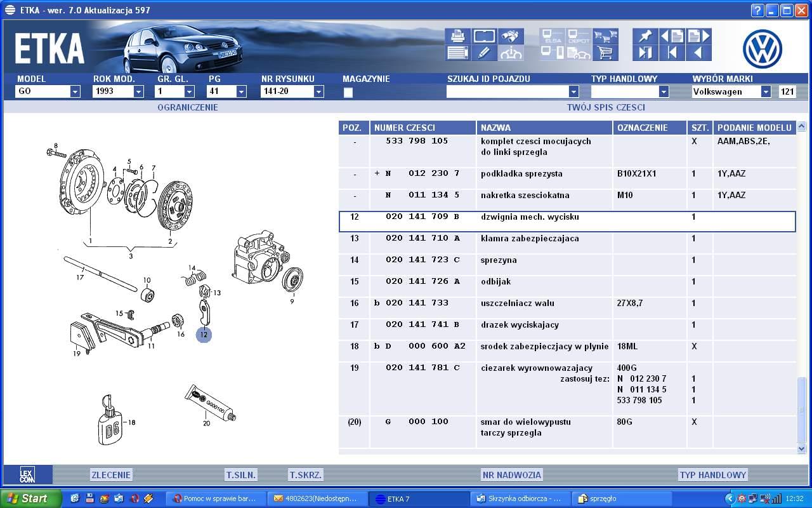
Task: Click the DEPOT connection icon
Action: [x=579, y=36]
